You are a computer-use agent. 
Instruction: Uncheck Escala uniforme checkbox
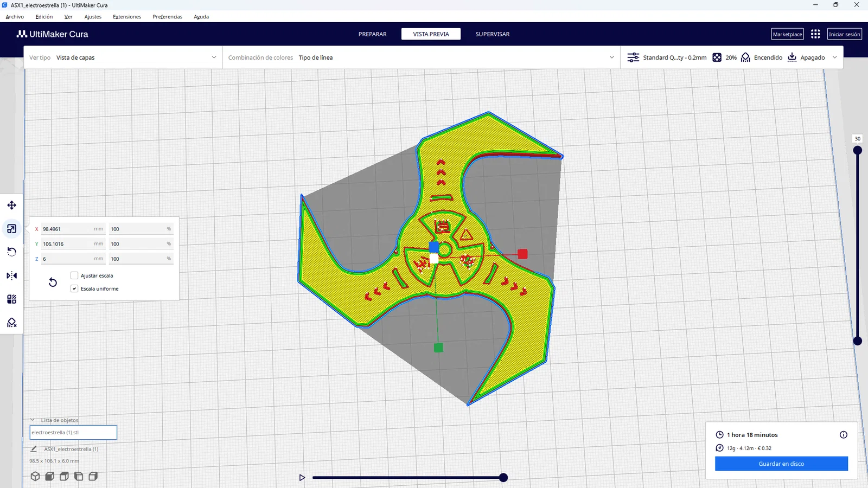tap(74, 288)
